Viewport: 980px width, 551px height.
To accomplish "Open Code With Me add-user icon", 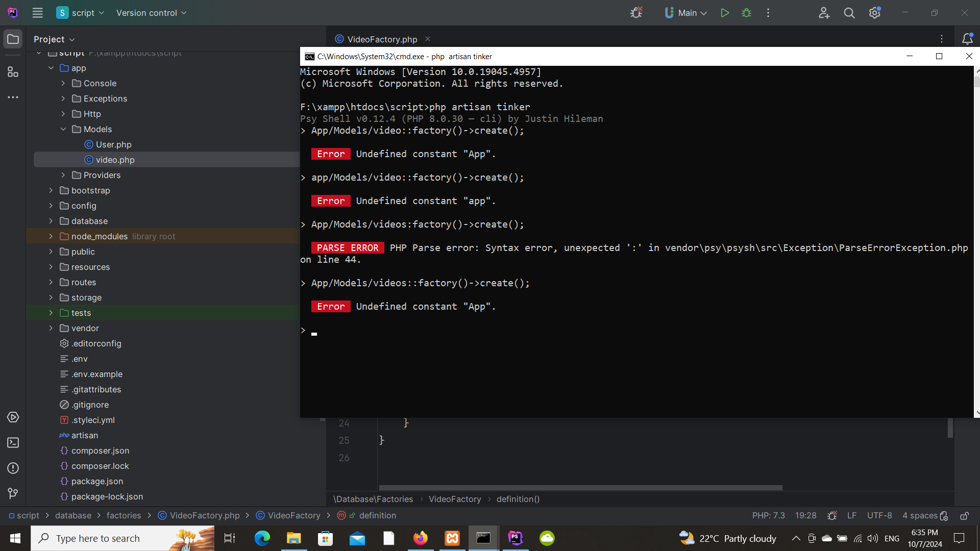I will 824,13.
